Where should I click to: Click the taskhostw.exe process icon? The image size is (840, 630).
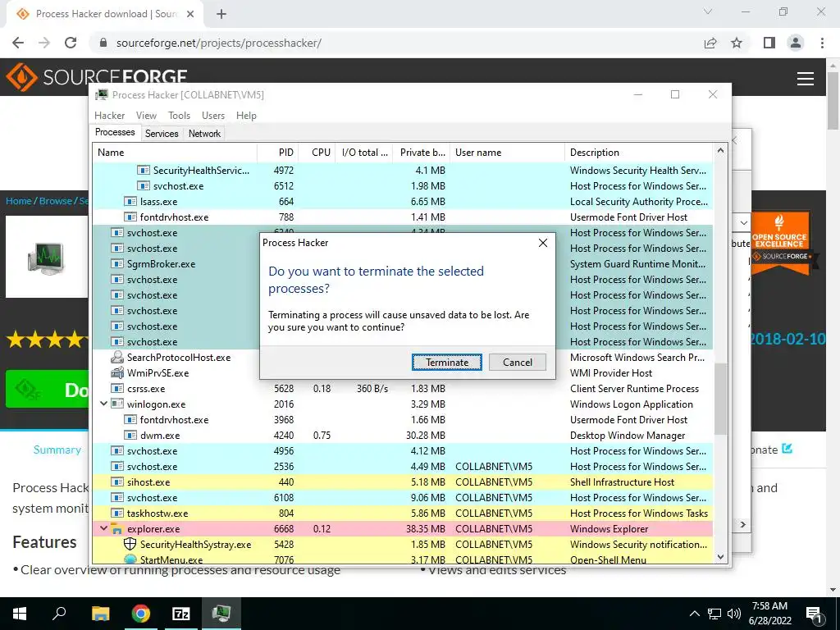click(117, 514)
